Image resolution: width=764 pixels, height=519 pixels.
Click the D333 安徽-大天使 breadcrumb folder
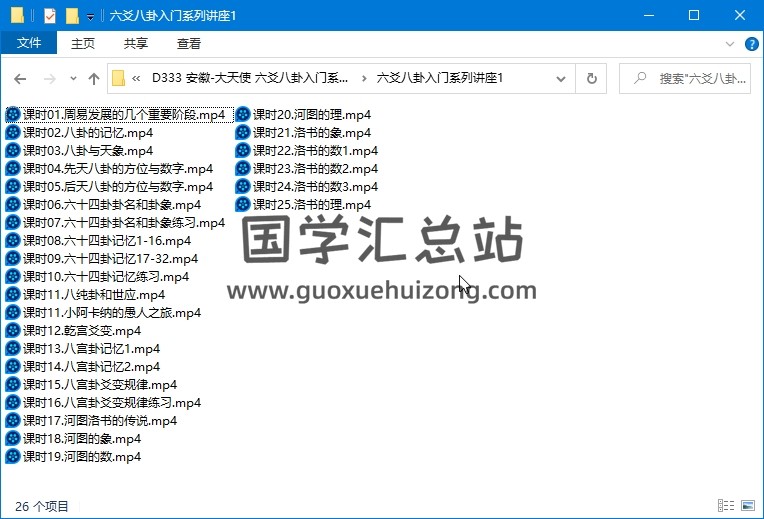click(250, 78)
